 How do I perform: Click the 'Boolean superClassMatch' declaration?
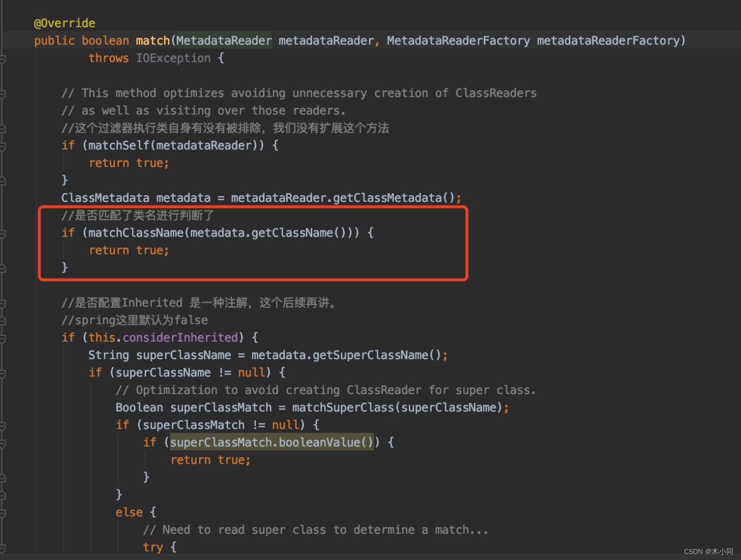coord(194,407)
